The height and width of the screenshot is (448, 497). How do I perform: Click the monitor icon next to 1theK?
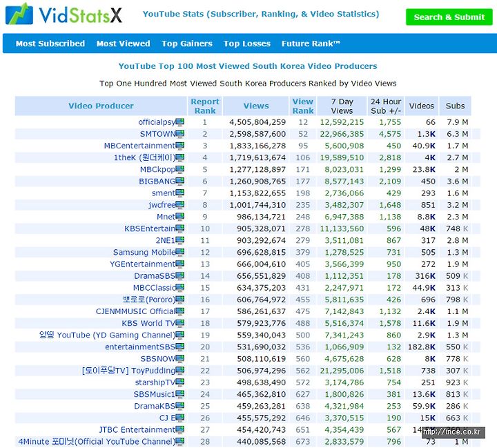(179, 157)
